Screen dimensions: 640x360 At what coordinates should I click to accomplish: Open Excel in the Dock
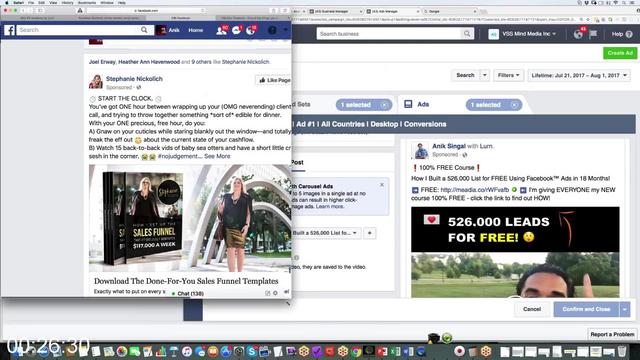[x=395, y=351]
